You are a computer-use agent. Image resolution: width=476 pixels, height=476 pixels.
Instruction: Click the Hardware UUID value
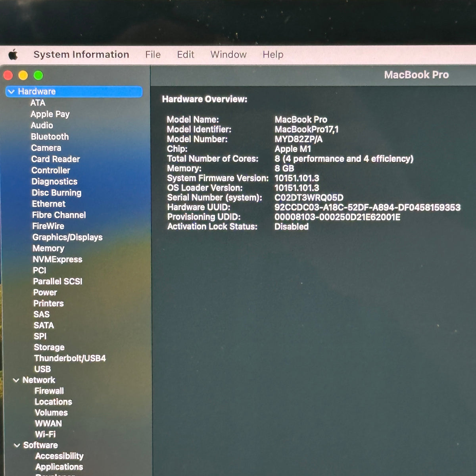point(367,207)
